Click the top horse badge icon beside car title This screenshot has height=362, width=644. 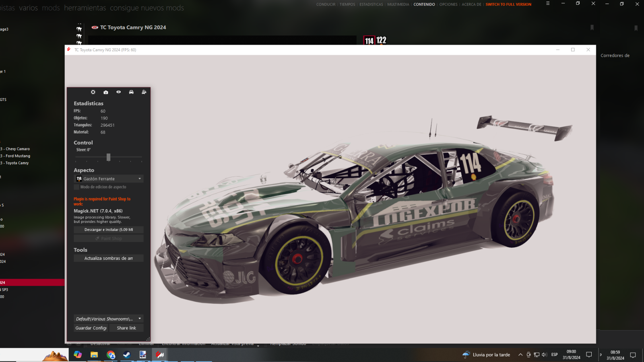pos(79,29)
